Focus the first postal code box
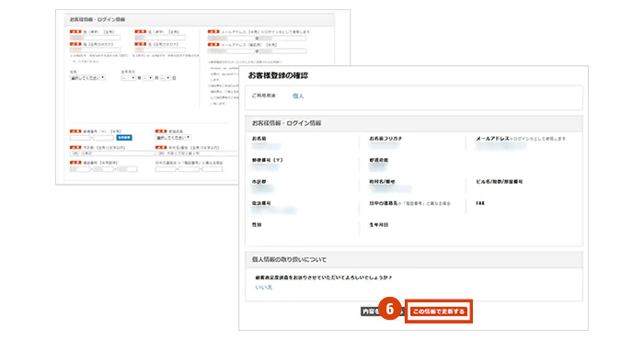Screen dimensions: 644x340 pos(80,138)
